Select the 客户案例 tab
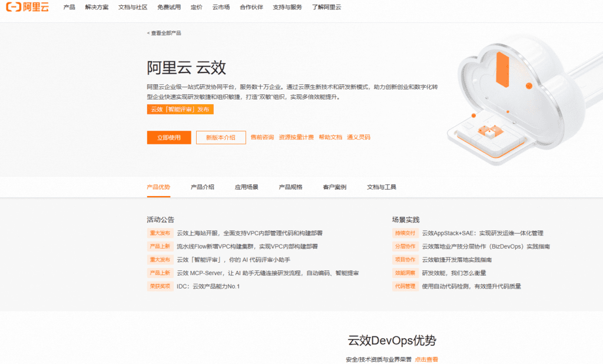The image size is (603, 364). tap(334, 186)
